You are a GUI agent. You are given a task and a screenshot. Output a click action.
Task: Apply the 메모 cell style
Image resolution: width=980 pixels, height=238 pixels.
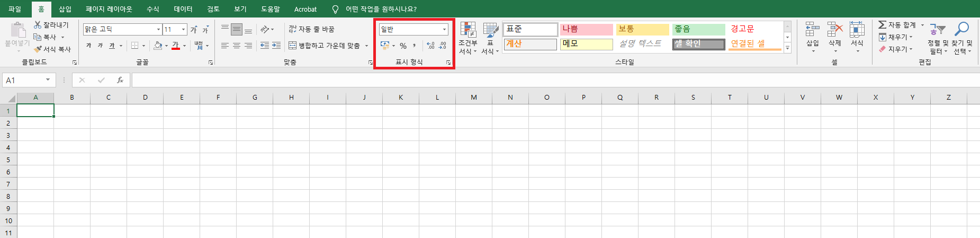click(586, 44)
